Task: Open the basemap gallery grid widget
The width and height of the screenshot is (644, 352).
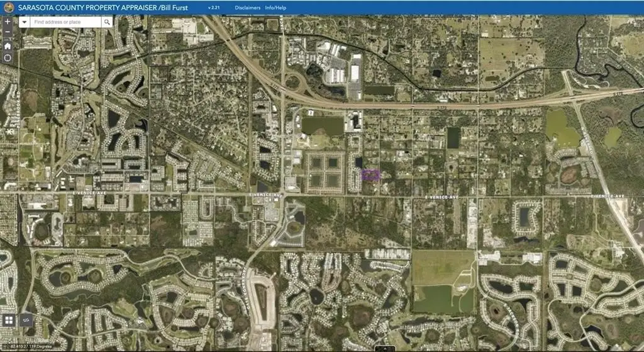Action: (x=9, y=321)
